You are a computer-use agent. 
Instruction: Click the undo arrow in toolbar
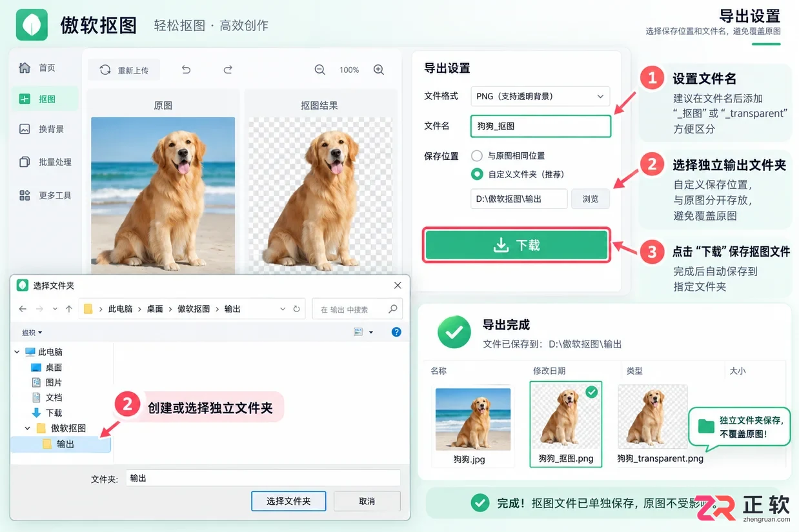coord(186,70)
